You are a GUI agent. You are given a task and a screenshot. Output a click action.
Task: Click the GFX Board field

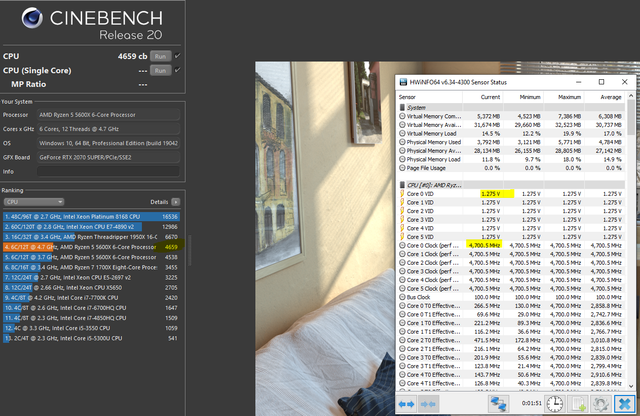point(108,157)
